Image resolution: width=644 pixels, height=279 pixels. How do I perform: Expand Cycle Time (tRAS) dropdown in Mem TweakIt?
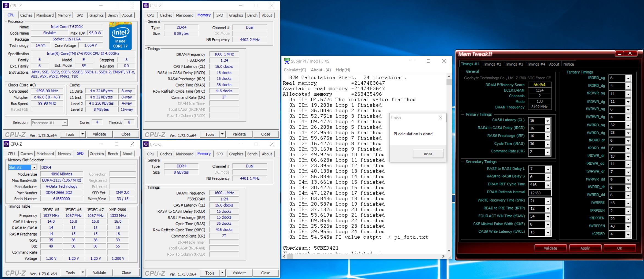click(547, 144)
